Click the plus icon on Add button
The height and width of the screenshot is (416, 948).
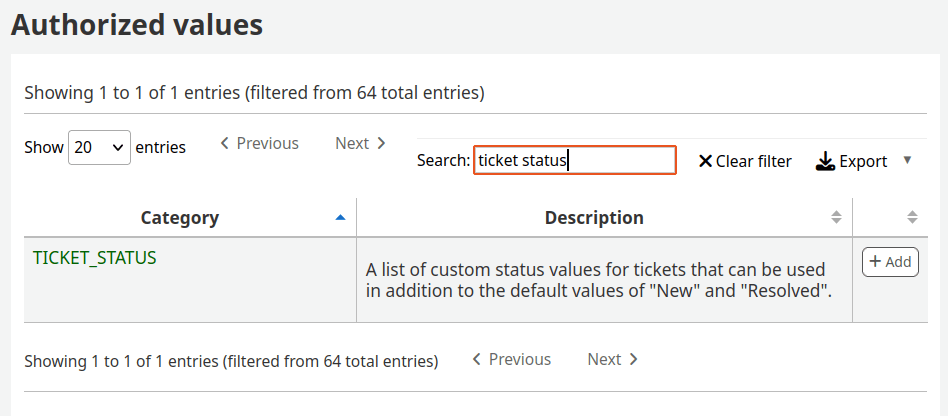[875, 262]
